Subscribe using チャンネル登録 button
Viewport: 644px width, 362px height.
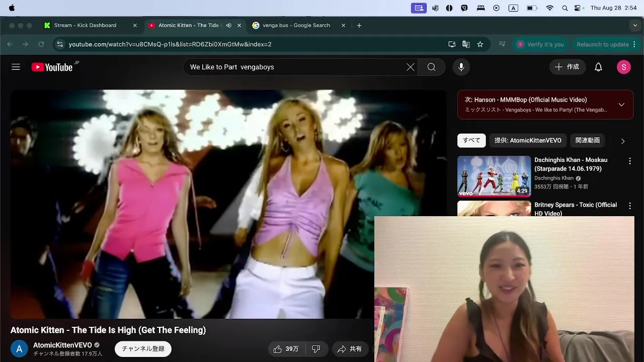click(143, 349)
